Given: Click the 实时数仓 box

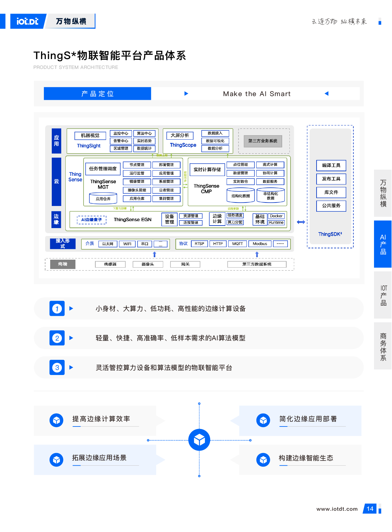Looking at the screenshot, I should coord(241,182).
